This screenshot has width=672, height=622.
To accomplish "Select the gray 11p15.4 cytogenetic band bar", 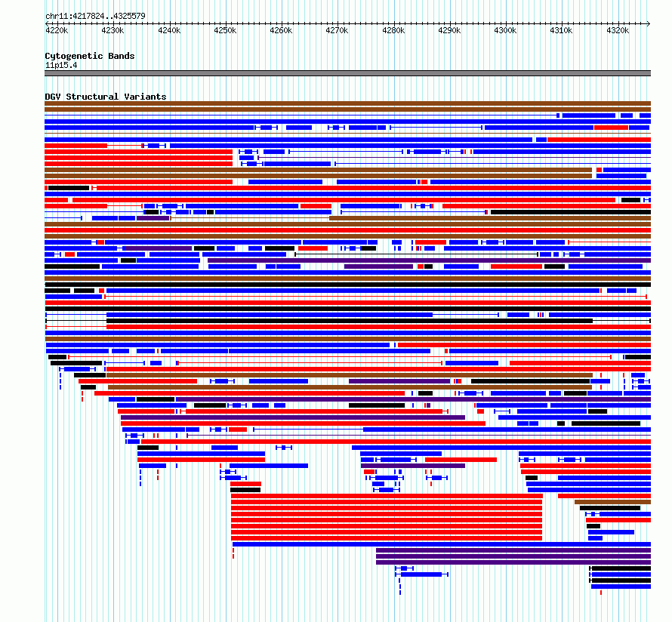I will coord(347,73).
